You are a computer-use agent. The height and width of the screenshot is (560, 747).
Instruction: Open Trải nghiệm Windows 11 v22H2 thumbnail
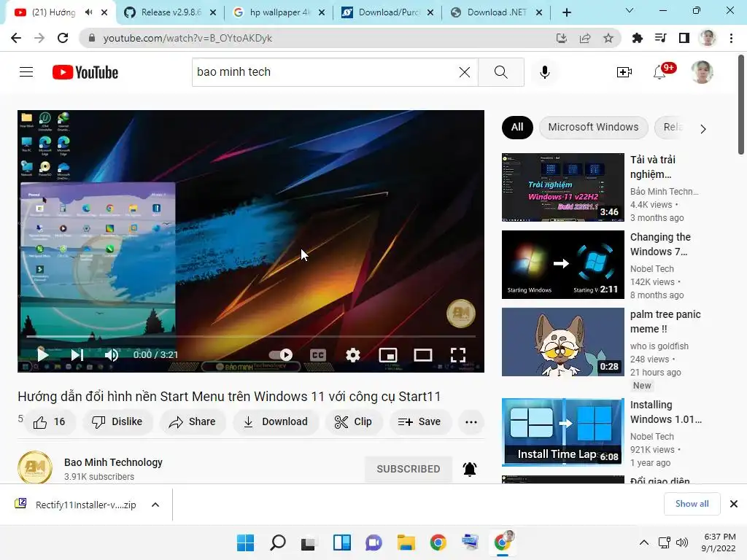coord(563,187)
